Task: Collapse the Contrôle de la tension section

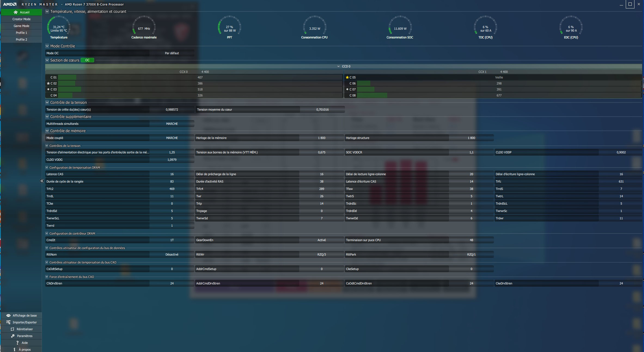Action: [47, 102]
